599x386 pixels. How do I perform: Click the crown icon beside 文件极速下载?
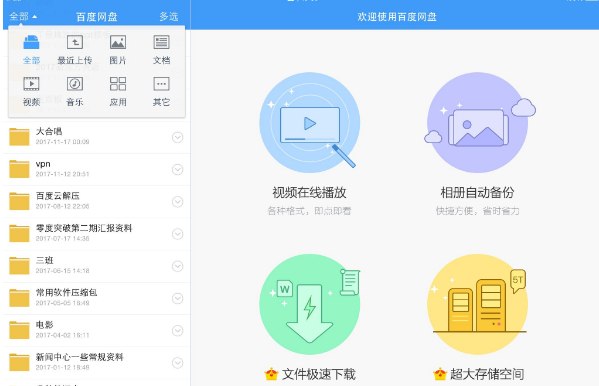coord(271,374)
